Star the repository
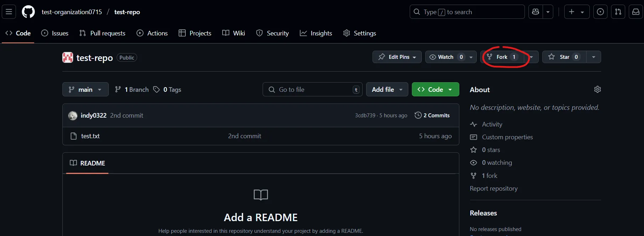The image size is (644, 236). coord(564,57)
